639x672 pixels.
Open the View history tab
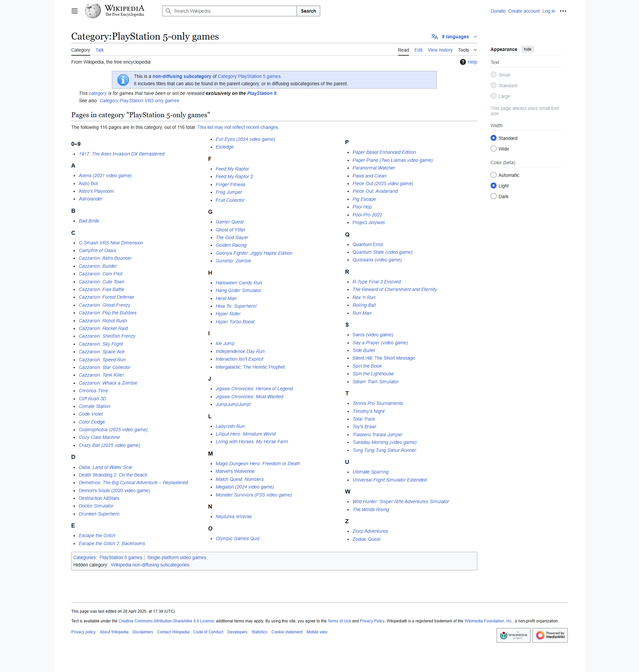point(440,50)
